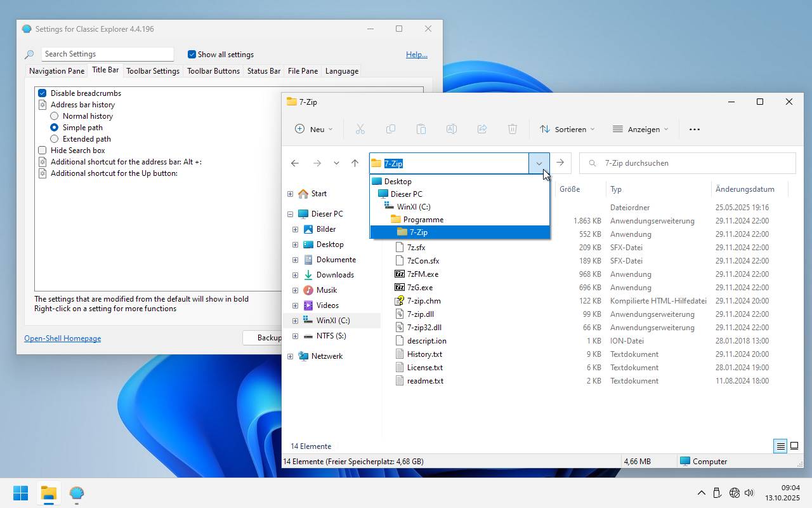Click the Share icon in Explorer toolbar
Viewport: 812px width, 508px height.
coord(482,129)
